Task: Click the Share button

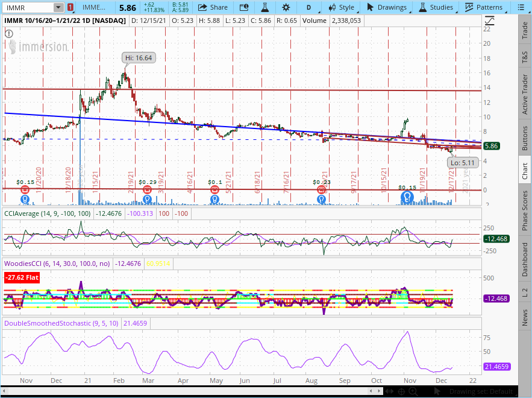Action: (x=213, y=7)
